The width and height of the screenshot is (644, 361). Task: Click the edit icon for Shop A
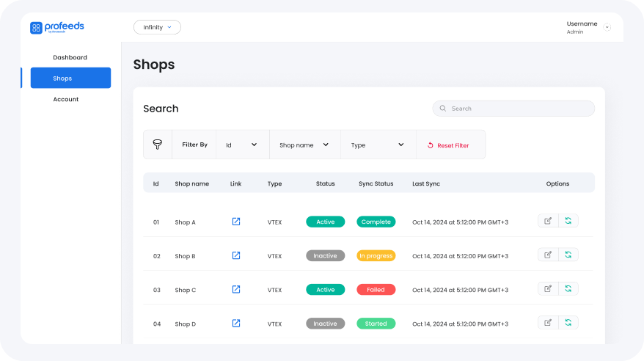pyautogui.click(x=548, y=221)
